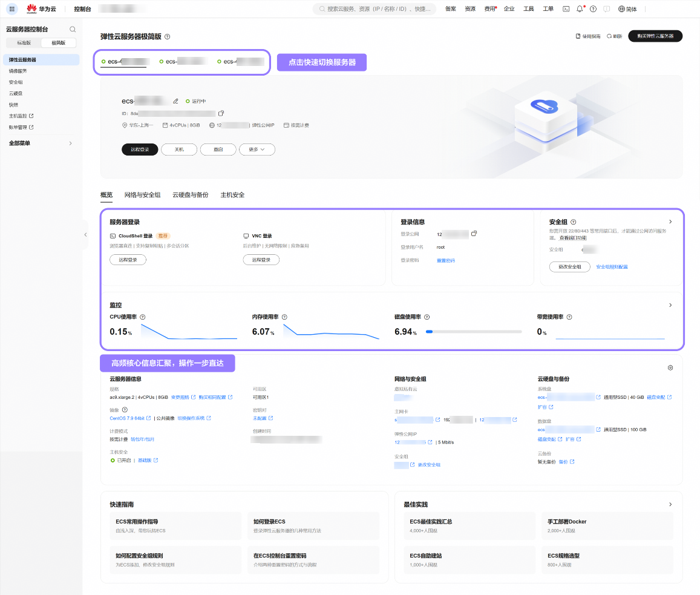Click the black 远程登录 button in the server header

tap(140, 150)
